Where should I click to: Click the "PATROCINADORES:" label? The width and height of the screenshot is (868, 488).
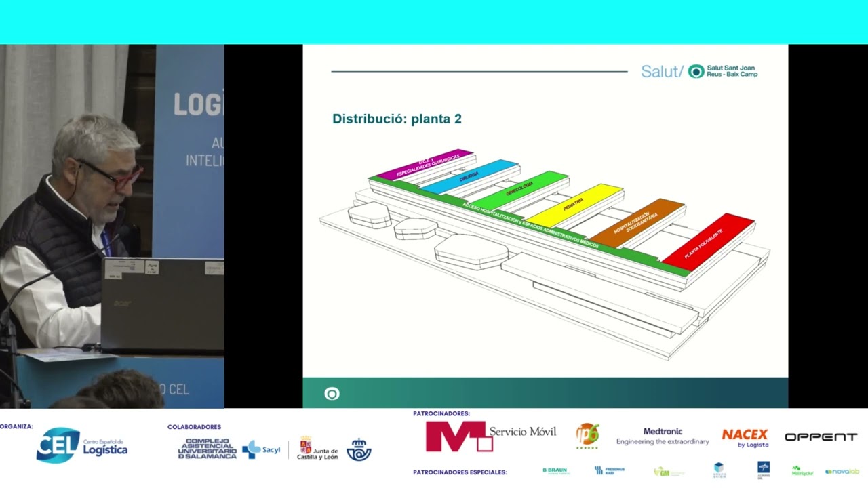click(x=441, y=413)
